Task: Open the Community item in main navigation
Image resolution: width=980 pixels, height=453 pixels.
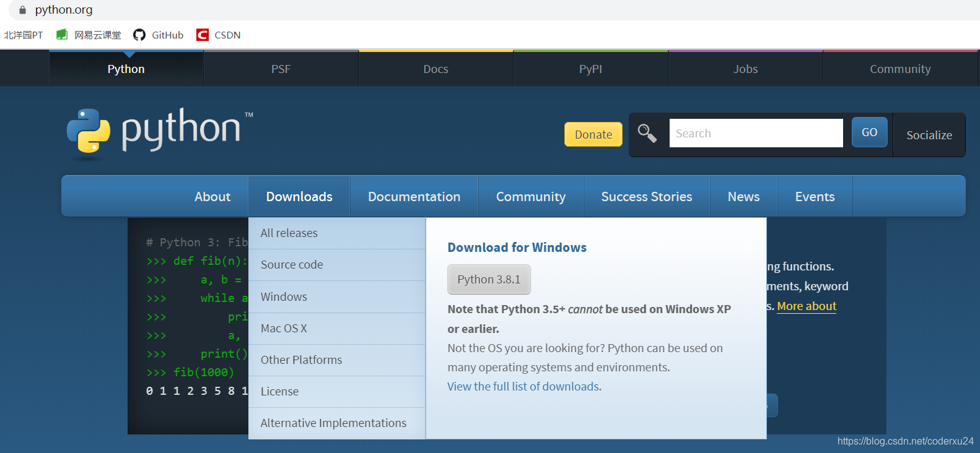Action: click(531, 197)
